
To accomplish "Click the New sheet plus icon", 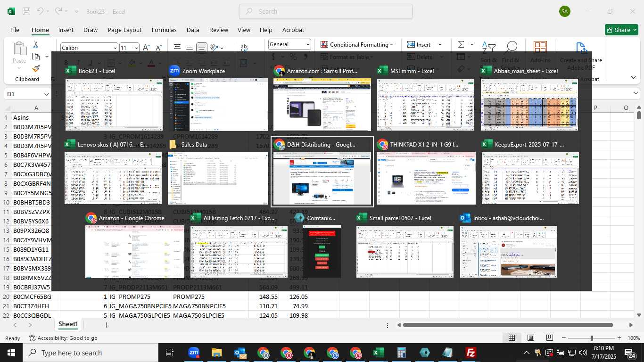I will point(106,325).
